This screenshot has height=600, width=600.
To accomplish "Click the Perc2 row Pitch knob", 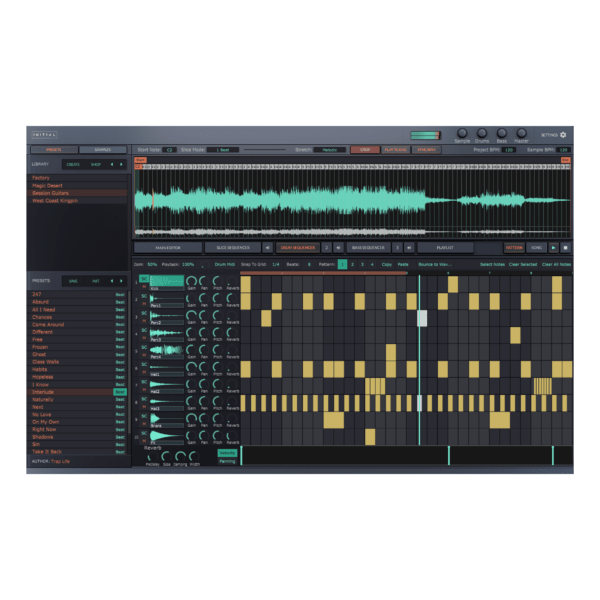I will click(217, 315).
